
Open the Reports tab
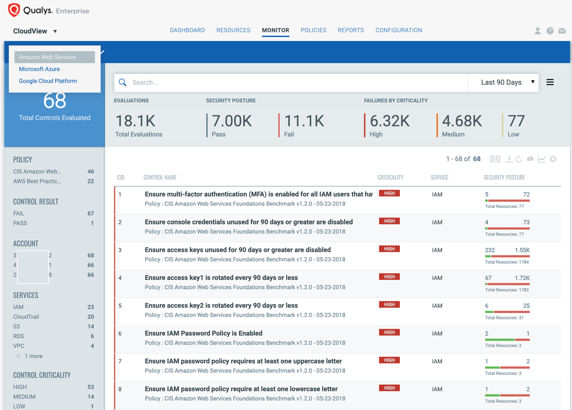351,30
